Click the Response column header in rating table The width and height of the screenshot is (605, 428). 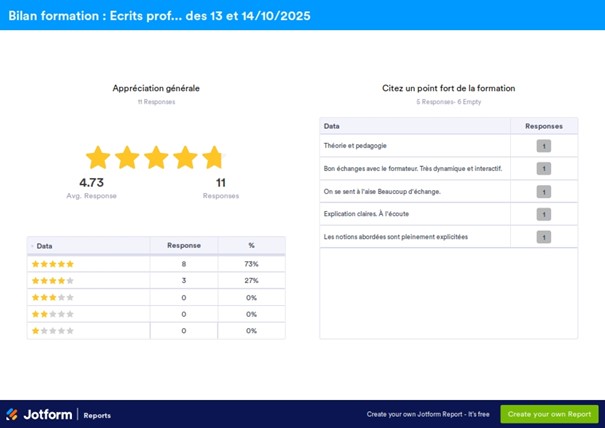183,245
